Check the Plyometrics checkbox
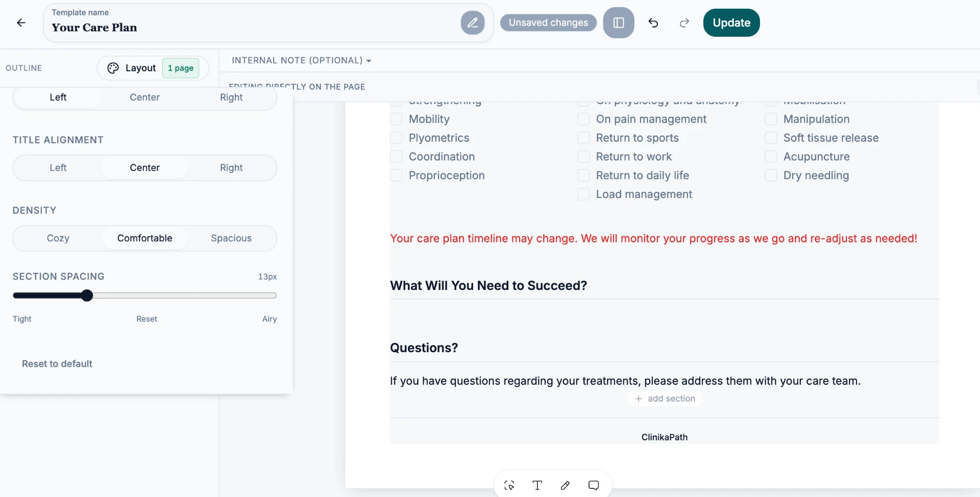This screenshot has height=497, width=980. tap(396, 138)
